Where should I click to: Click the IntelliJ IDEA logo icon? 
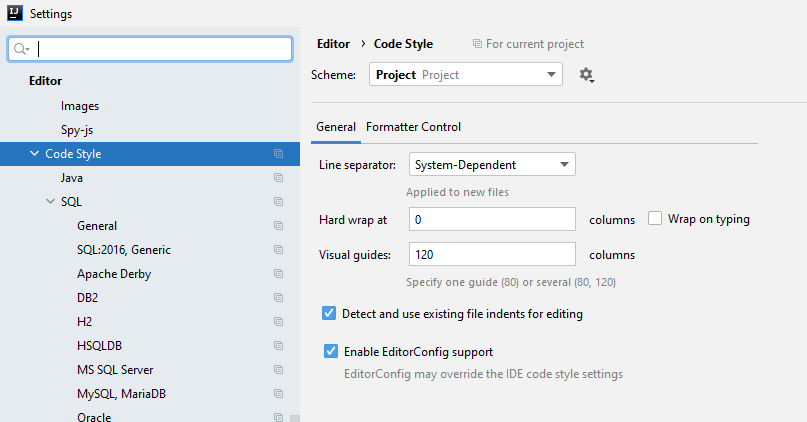click(x=15, y=13)
